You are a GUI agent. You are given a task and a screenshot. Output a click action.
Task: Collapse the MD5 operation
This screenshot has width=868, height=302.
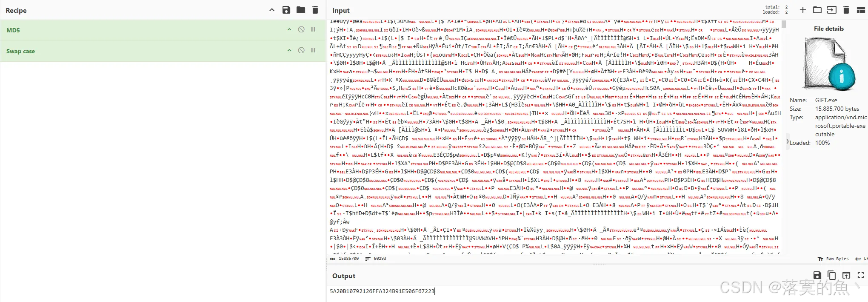point(289,30)
